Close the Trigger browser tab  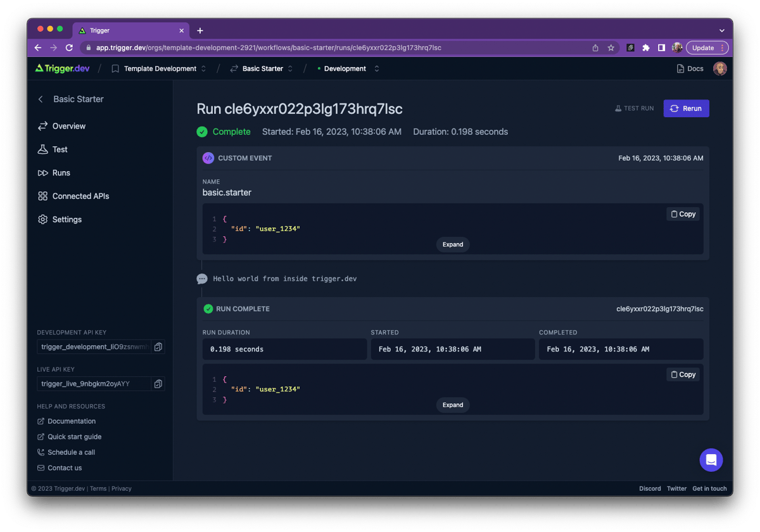(182, 30)
